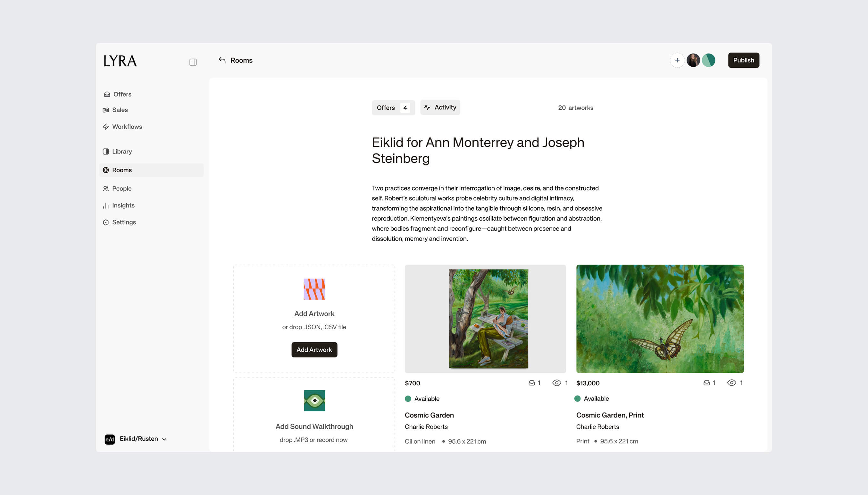Image resolution: width=868 pixels, height=495 pixels.
Task: Click the Library book icon
Action: [106, 151]
